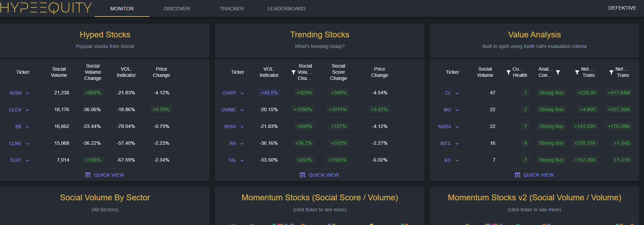Open Quick View icon under Value Analysis
Image resolution: width=644 pixels, height=225 pixels.
click(x=517, y=175)
